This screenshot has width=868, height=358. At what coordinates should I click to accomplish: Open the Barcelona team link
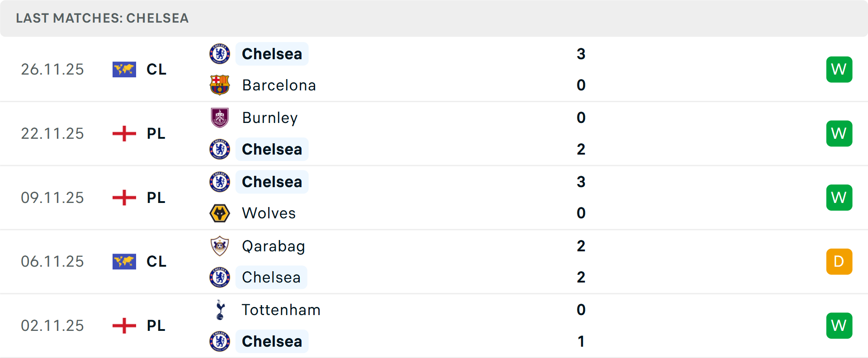click(279, 85)
